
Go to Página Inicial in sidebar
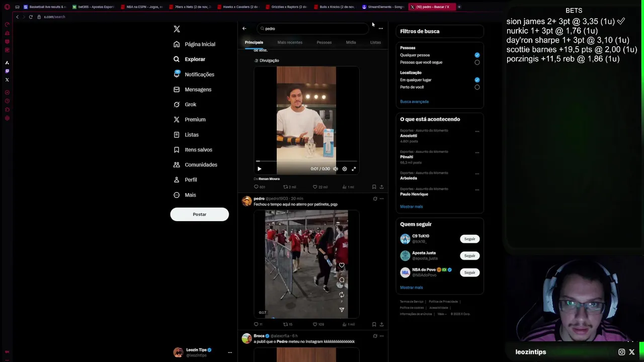194,44
